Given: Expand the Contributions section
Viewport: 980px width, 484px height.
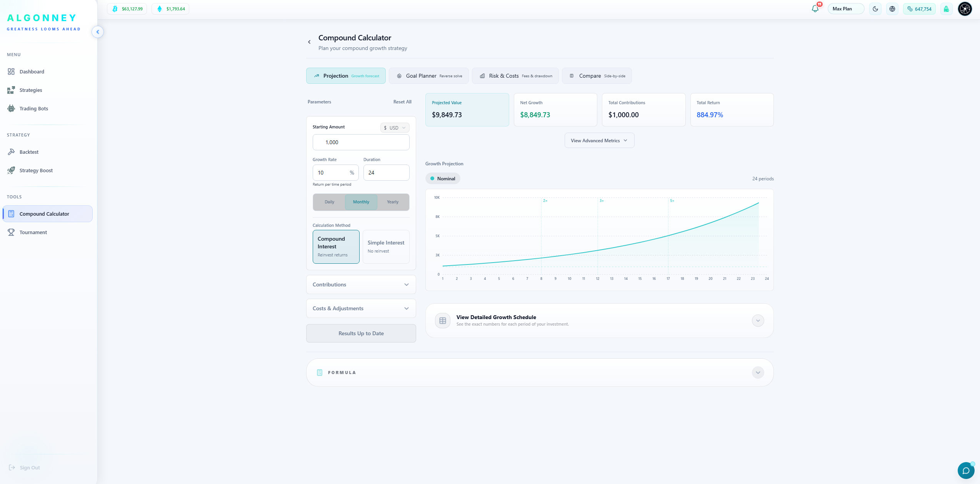Looking at the screenshot, I should [361, 284].
